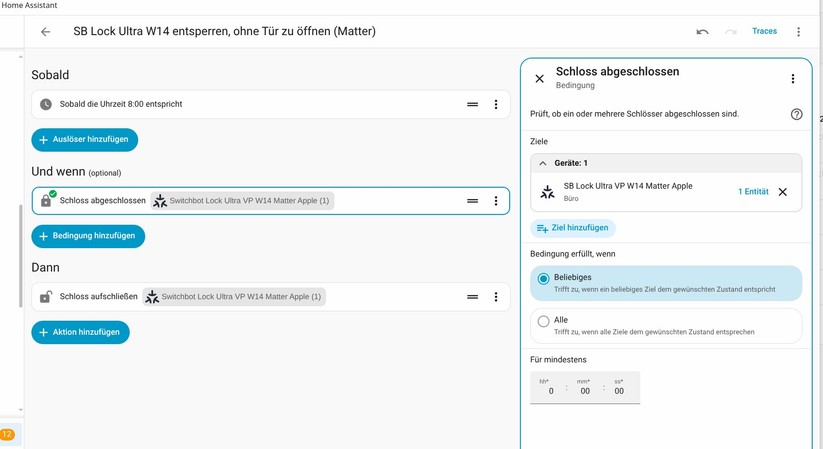
Task: Click the device chip in Schloss abgeschlossen row
Action: 242,201
